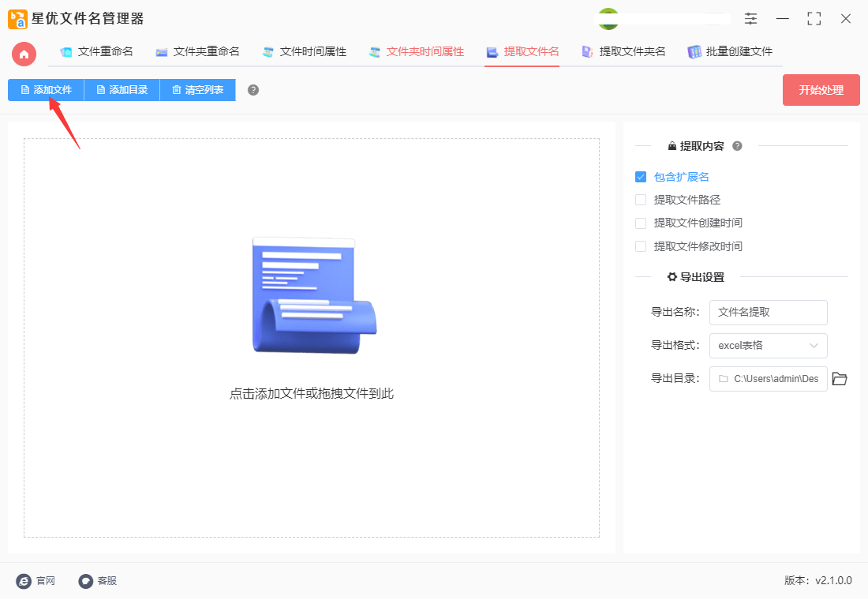Minimize the application window
This screenshot has height=600, width=868.
[x=782, y=19]
